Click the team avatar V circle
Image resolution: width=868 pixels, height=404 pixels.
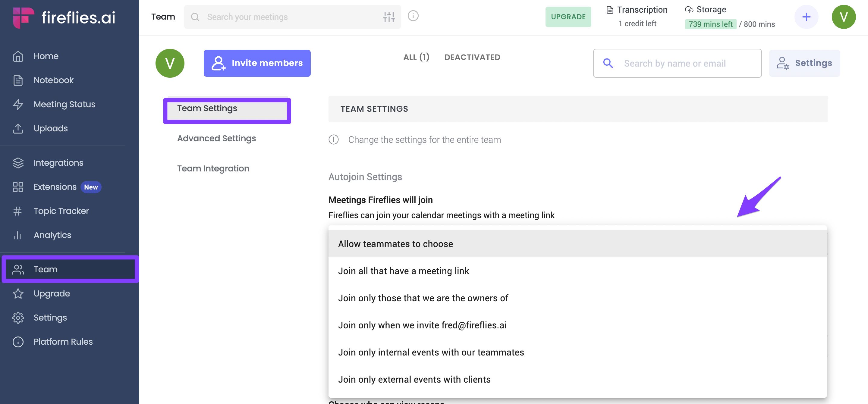170,63
